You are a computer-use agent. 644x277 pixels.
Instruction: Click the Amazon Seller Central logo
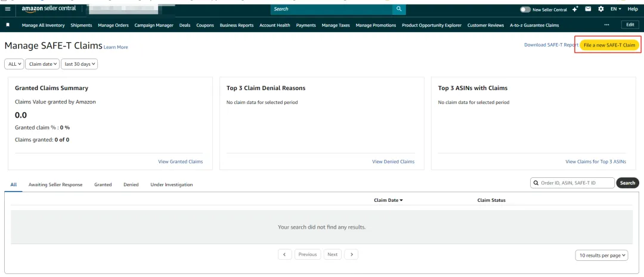pyautogui.click(x=49, y=8)
